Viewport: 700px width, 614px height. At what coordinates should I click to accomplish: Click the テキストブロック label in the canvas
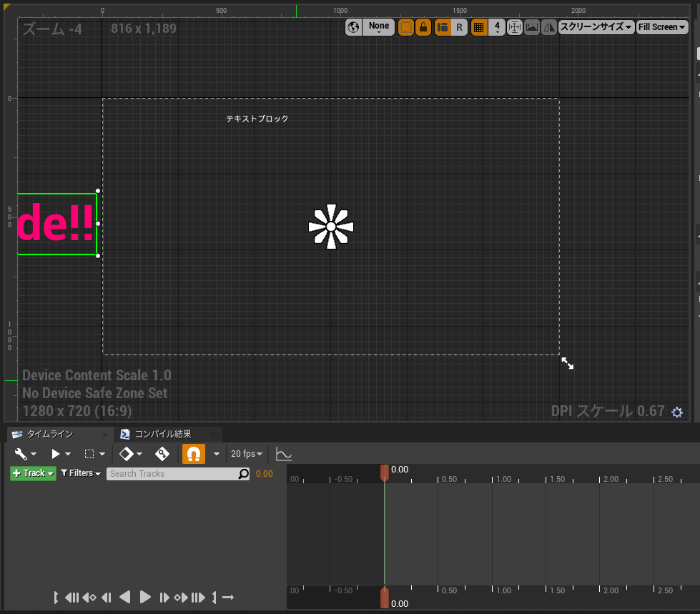click(257, 119)
